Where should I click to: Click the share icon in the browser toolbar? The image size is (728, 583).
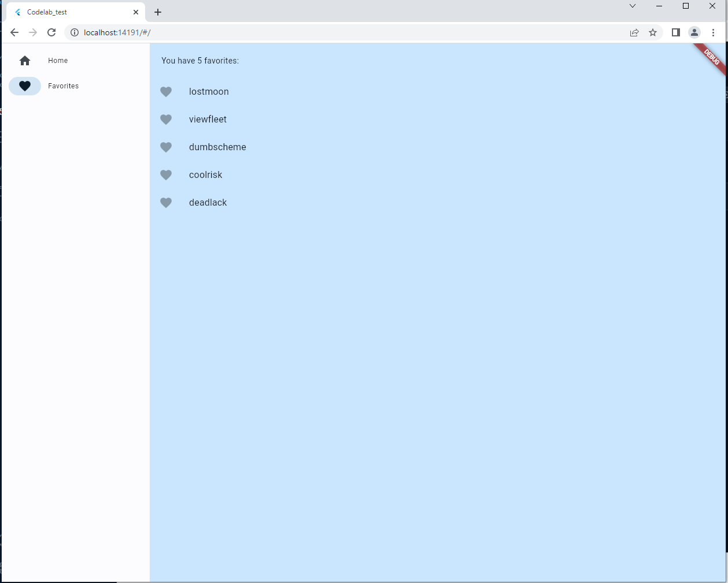click(634, 32)
